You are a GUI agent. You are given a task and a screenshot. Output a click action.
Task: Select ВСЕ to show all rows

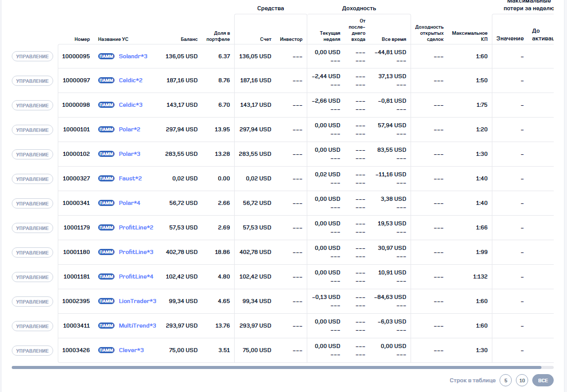542,381
